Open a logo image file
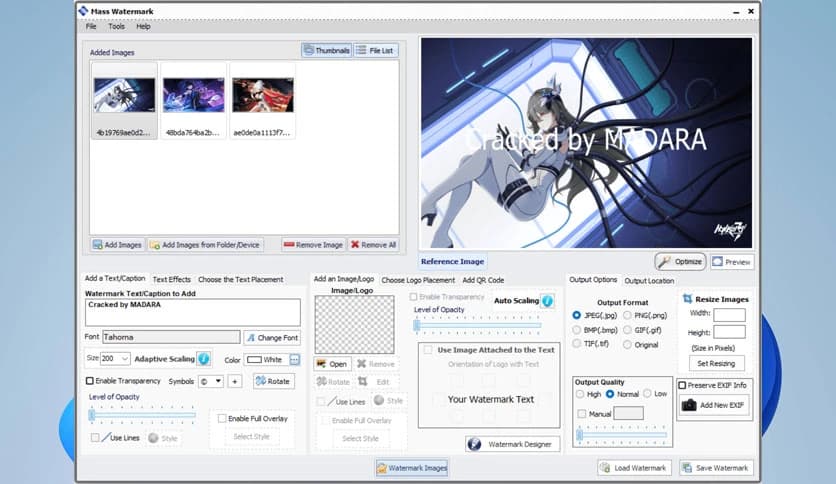The width and height of the screenshot is (836, 484). [x=332, y=364]
